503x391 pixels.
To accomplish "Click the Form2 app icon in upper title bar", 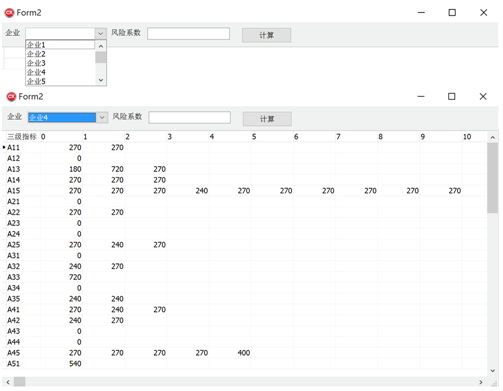I will click(9, 13).
